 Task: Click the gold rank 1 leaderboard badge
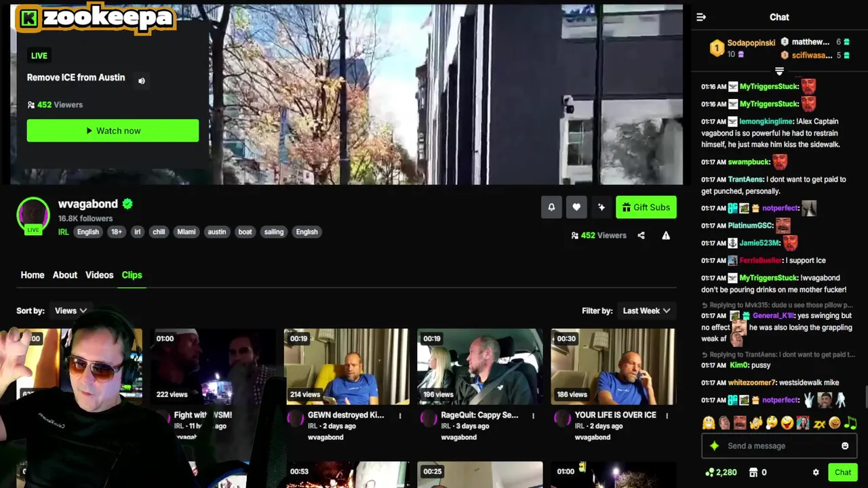coord(717,48)
